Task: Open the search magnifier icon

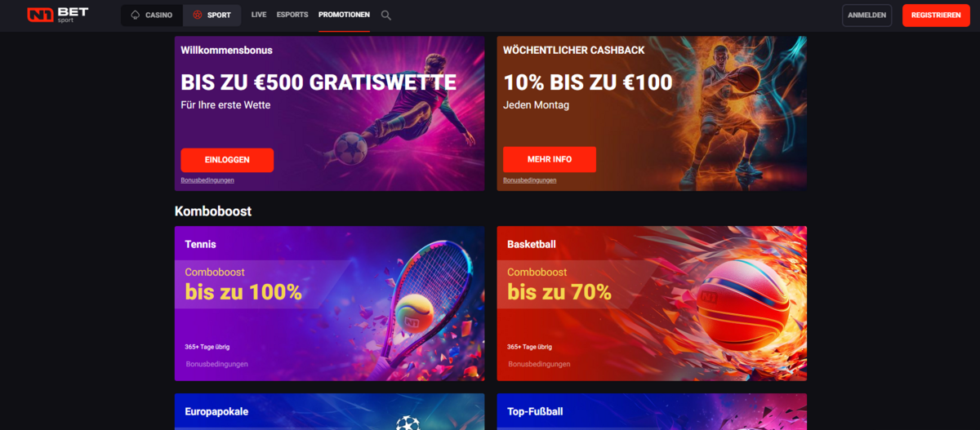Action: pyautogui.click(x=385, y=16)
